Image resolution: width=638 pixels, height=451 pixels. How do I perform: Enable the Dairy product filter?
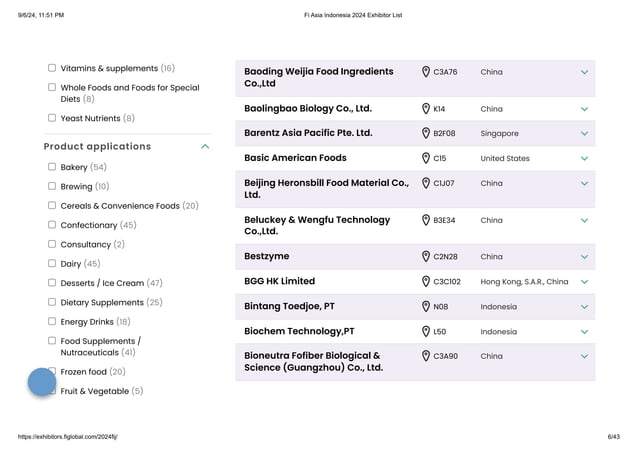pos(52,264)
